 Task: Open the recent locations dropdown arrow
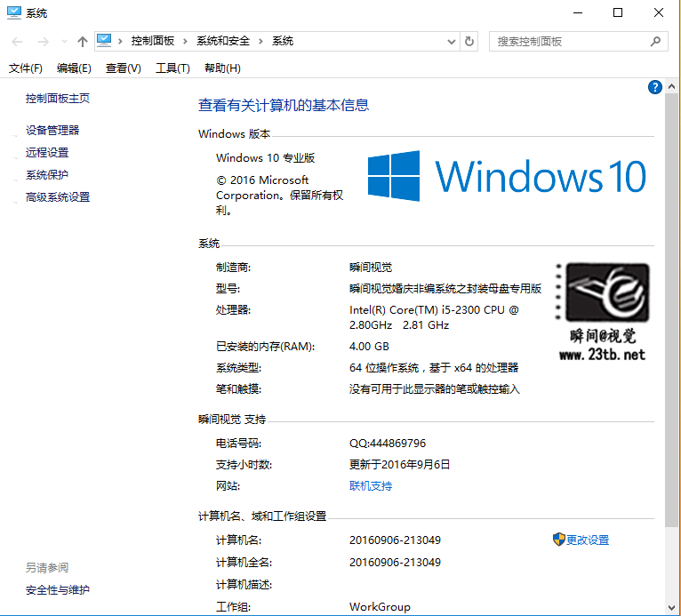click(64, 42)
